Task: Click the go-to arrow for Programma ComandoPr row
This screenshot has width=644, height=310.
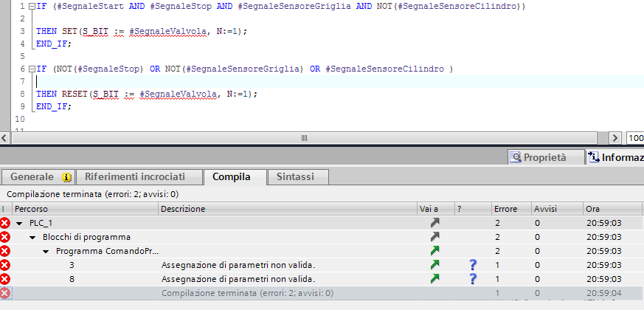Action: [x=435, y=251]
